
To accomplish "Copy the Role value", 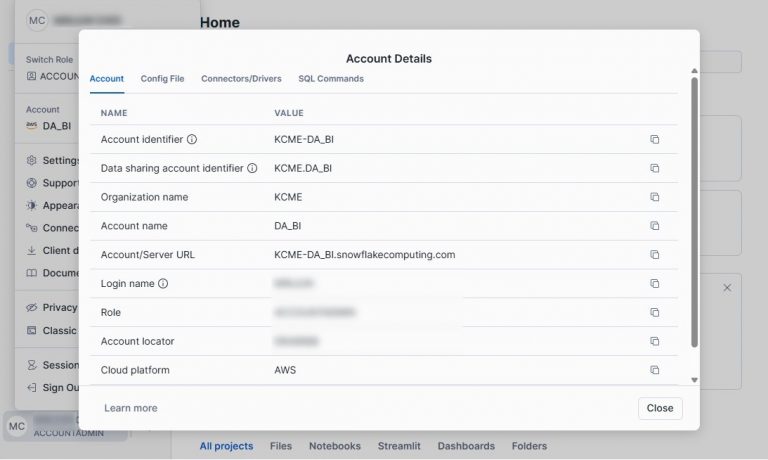I will (655, 313).
